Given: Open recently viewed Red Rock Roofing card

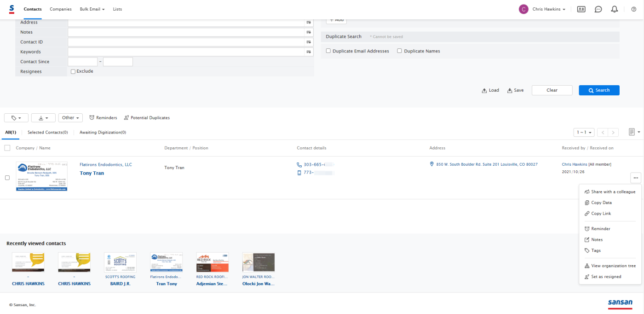Looking at the screenshot, I should click(x=212, y=262).
